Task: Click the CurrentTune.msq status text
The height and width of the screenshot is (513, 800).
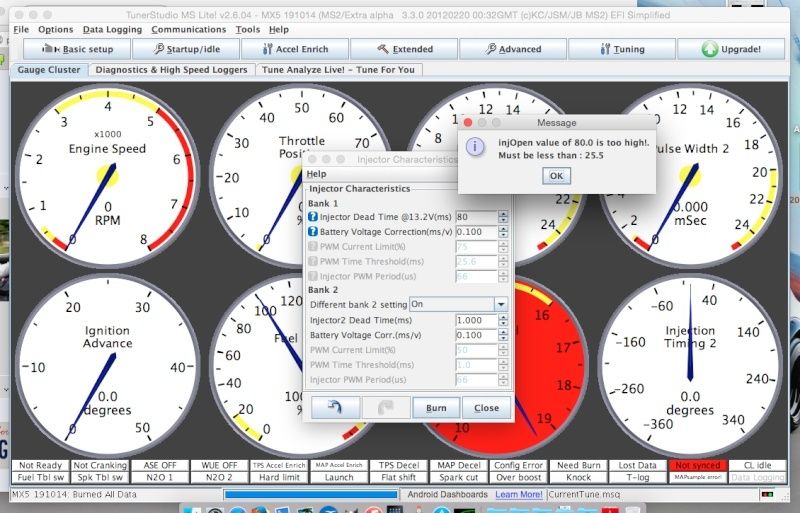Action: pos(584,494)
